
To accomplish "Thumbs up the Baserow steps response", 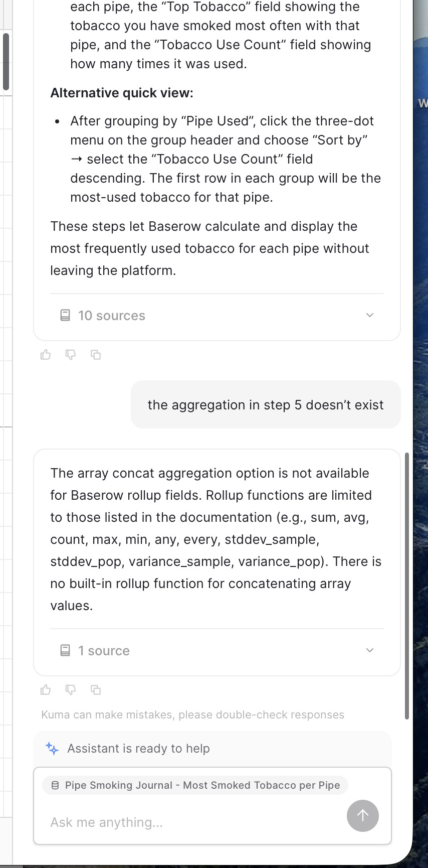I will click(46, 355).
